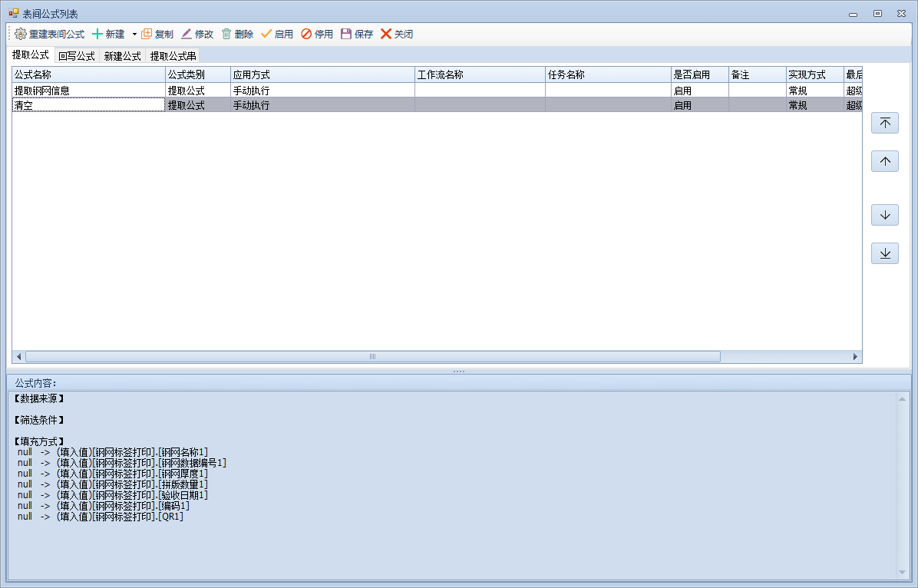Click the horizontal scrollbar right arrow

coord(855,357)
